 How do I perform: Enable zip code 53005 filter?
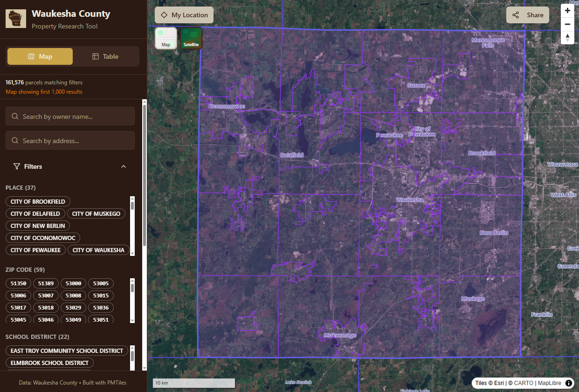pyautogui.click(x=101, y=283)
